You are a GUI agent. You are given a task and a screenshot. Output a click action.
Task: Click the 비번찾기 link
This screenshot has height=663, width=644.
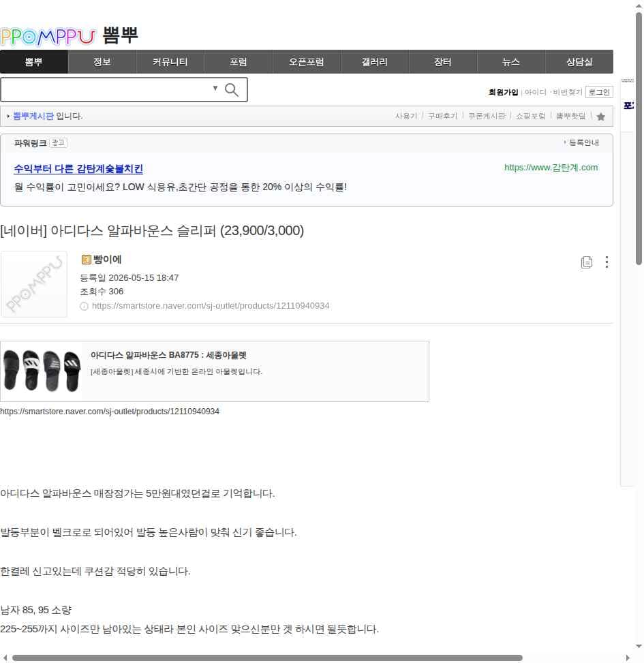pyautogui.click(x=568, y=92)
